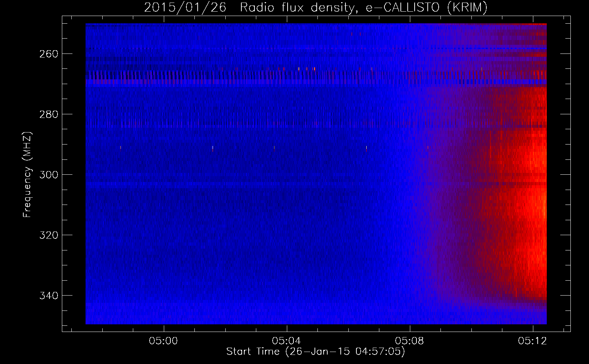Screen dimensions: 589x364
Task: Click the 340 frequency tick label
Action: 49,296
